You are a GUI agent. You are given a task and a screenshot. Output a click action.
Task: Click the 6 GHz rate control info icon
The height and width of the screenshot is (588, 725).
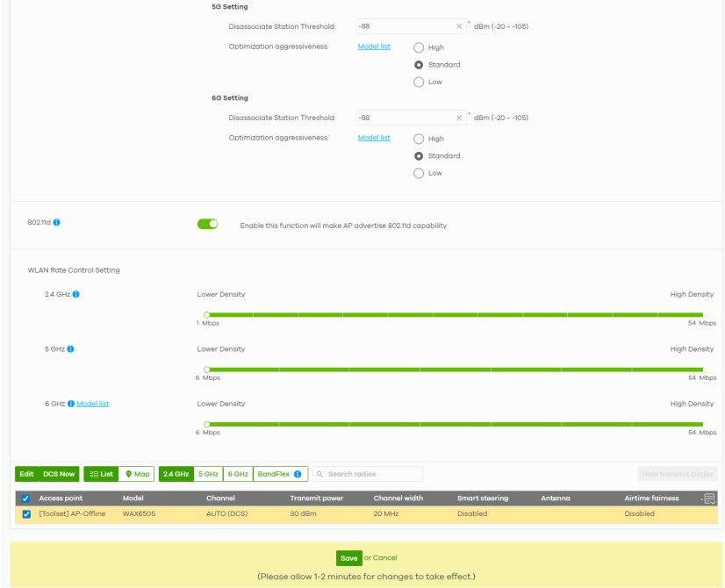point(71,404)
